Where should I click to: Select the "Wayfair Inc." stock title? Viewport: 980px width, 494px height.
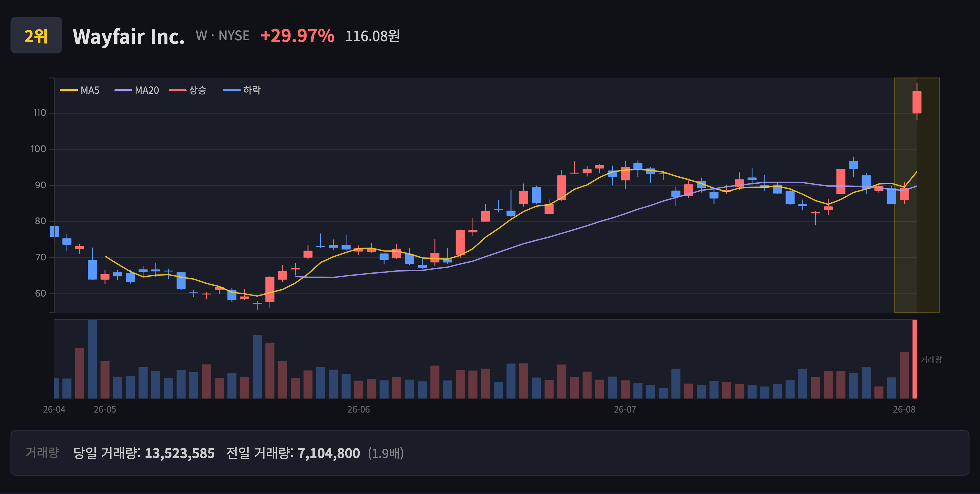(129, 36)
